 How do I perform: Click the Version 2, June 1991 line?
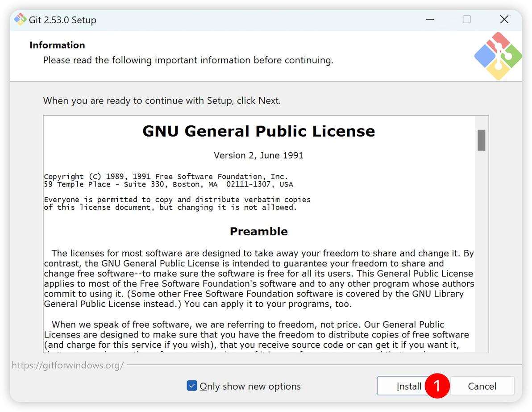(258, 155)
